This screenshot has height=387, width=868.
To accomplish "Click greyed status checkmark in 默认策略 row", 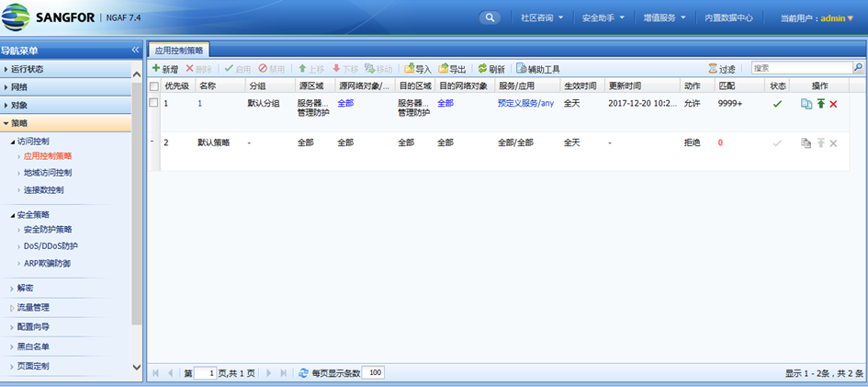I will click(777, 142).
